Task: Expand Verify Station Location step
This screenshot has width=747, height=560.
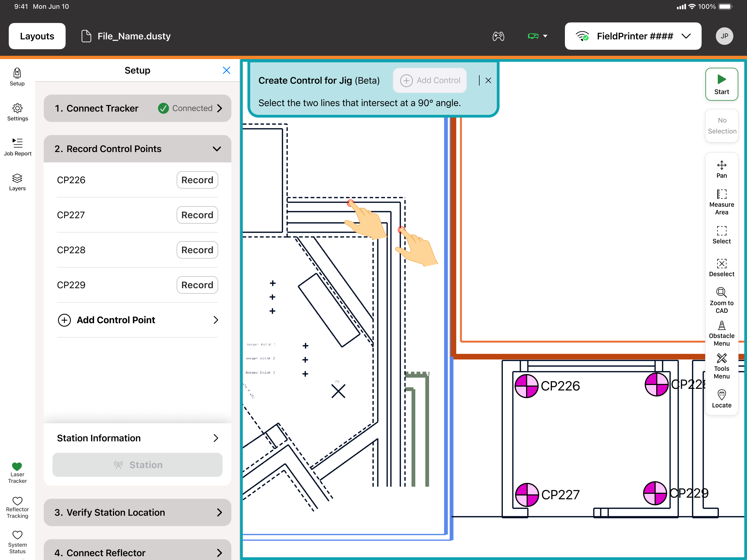Action: click(x=137, y=512)
